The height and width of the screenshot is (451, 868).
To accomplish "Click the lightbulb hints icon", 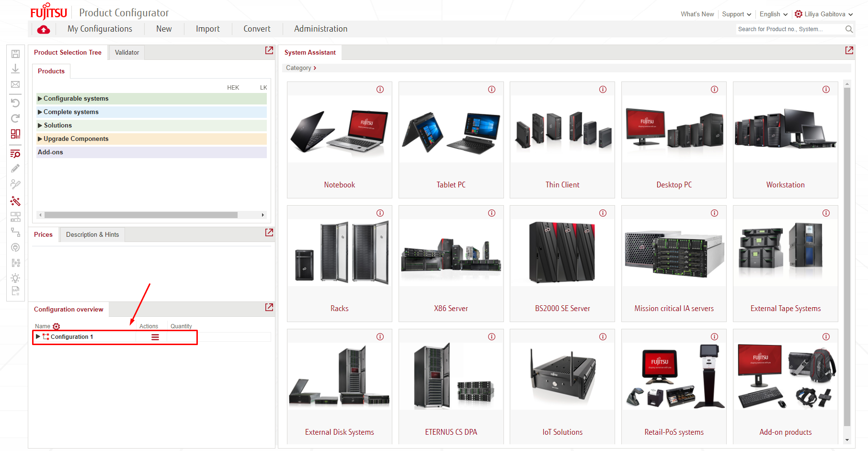I will 15,278.
